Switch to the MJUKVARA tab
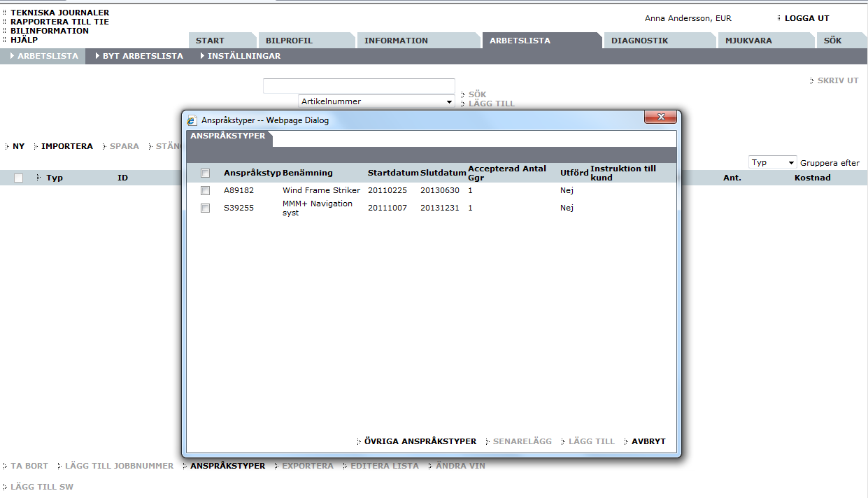This screenshot has width=868, height=498. (766, 41)
